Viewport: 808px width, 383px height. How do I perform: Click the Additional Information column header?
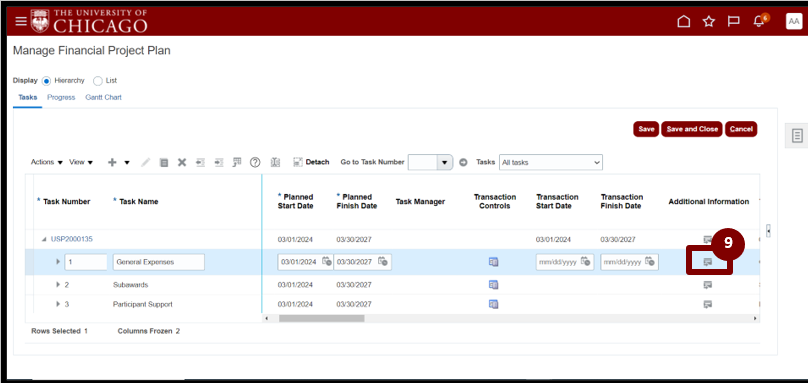click(709, 202)
